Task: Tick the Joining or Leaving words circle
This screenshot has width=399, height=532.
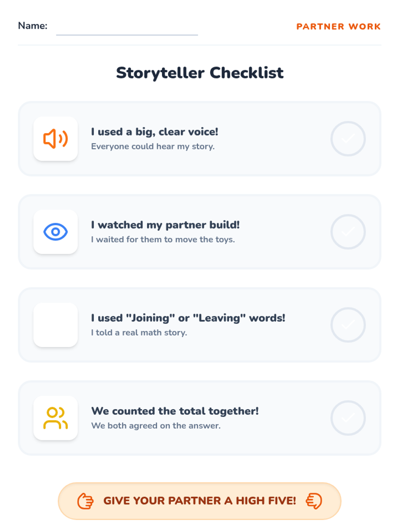Action: coord(348,325)
